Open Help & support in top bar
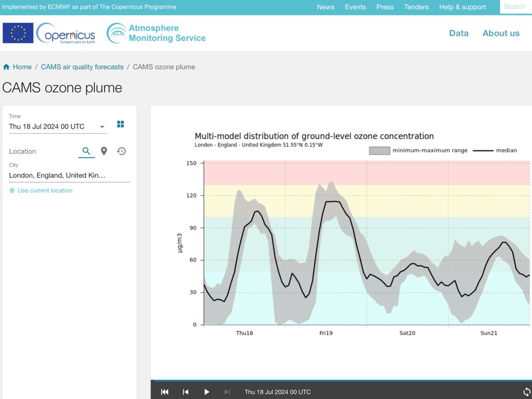 (x=462, y=7)
